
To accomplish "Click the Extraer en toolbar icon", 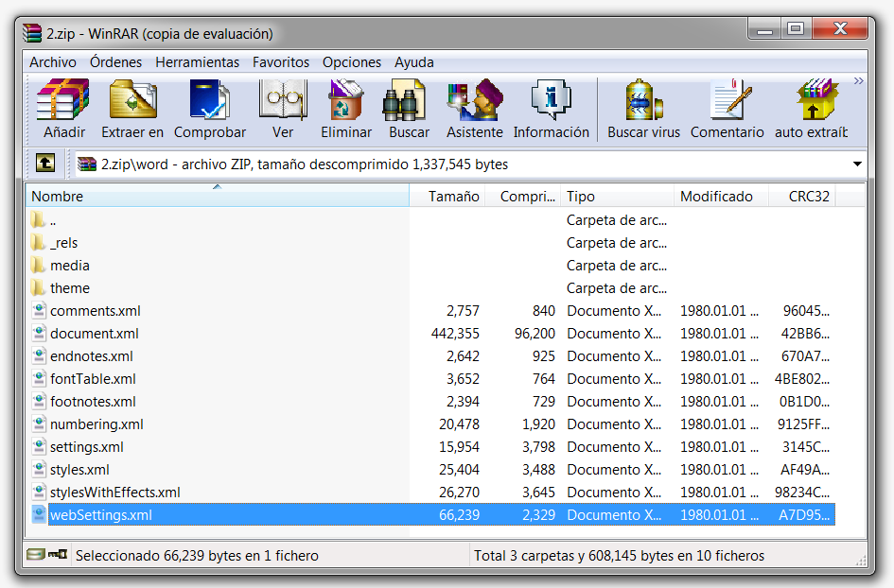I will (x=132, y=102).
